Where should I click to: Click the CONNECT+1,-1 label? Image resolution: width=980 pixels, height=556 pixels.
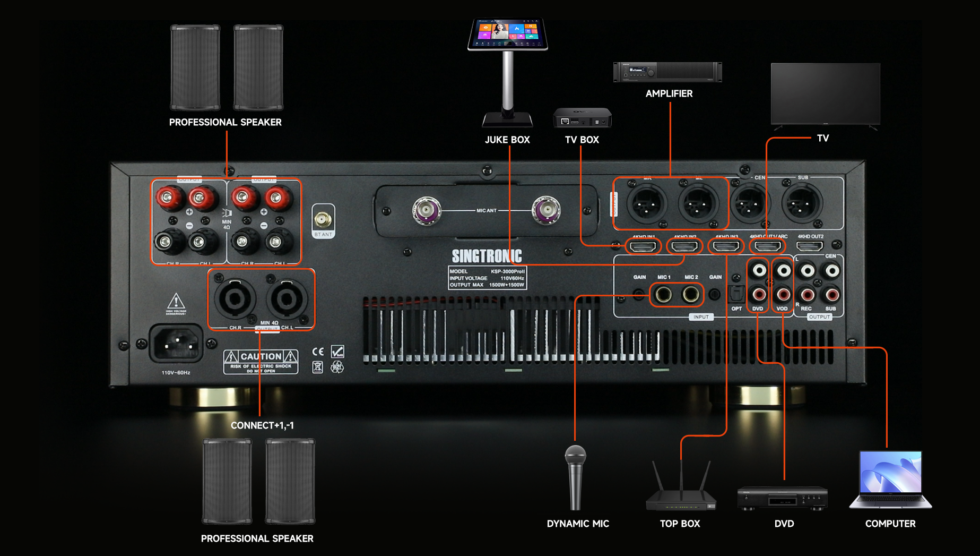pyautogui.click(x=262, y=425)
